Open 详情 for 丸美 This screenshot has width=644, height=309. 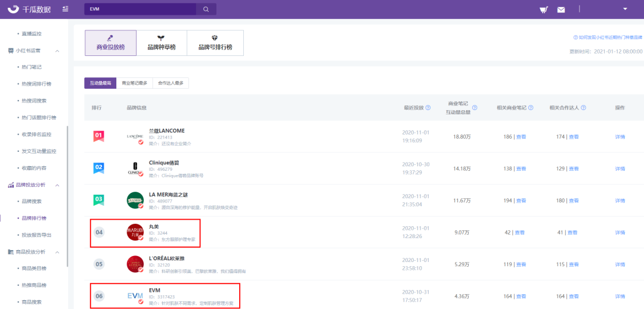click(x=620, y=233)
